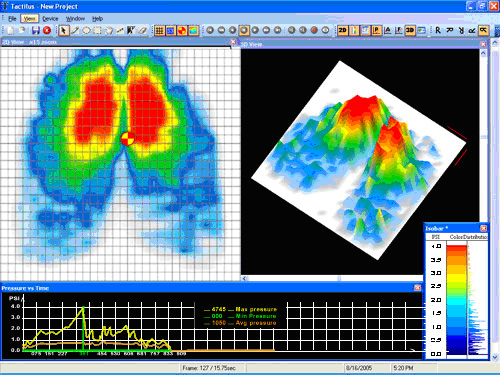Viewport: 500px width, 375px height.
Task: Click the upside-down R orientation icon
Action: [461, 30]
